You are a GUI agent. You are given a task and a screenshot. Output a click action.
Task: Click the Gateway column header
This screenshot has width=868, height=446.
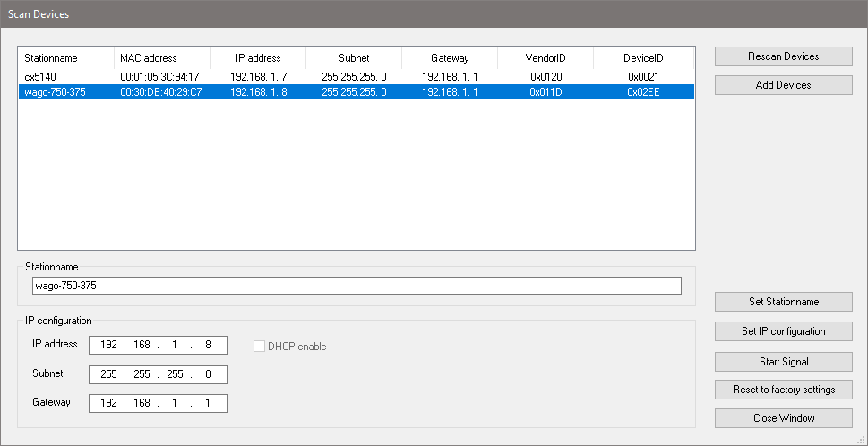(450, 58)
